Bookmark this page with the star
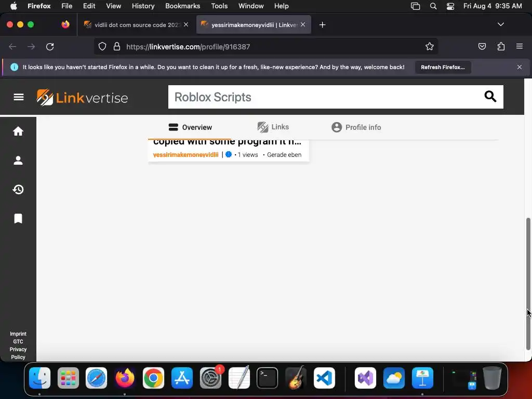 point(430,46)
